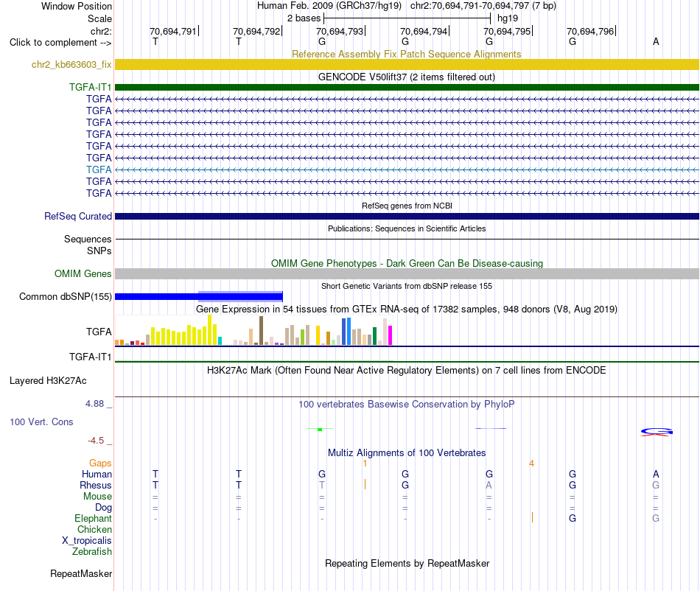Image resolution: width=700 pixels, height=591 pixels.
Task: Click the 'Layered H3K27Ac' label
Action: pos(48,380)
